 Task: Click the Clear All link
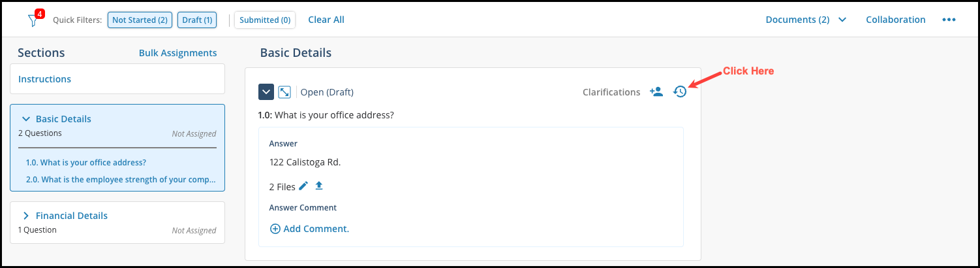(326, 20)
